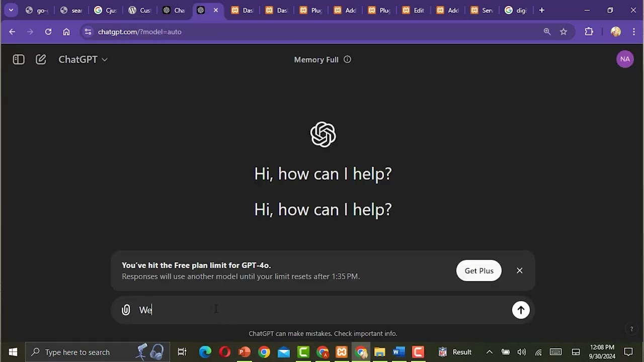Viewport: 644px width, 362px height.
Task: Open Task View on the taskbar
Action: [x=182, y=352]
